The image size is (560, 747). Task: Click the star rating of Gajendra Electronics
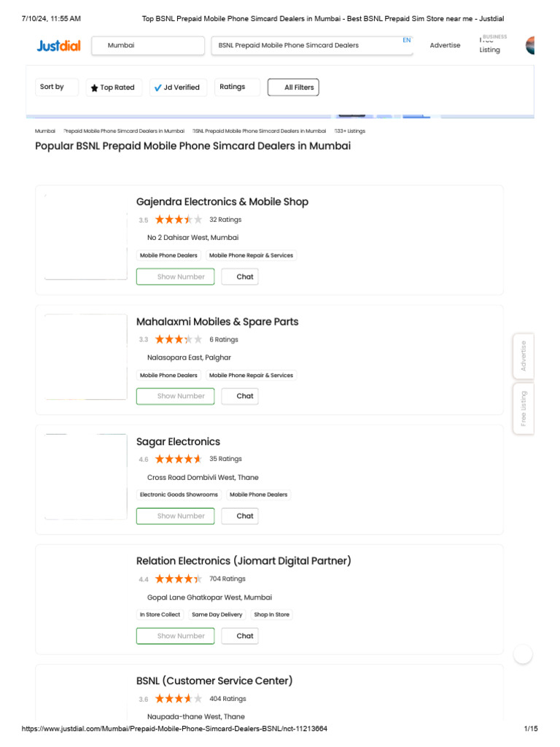point(179,220)
